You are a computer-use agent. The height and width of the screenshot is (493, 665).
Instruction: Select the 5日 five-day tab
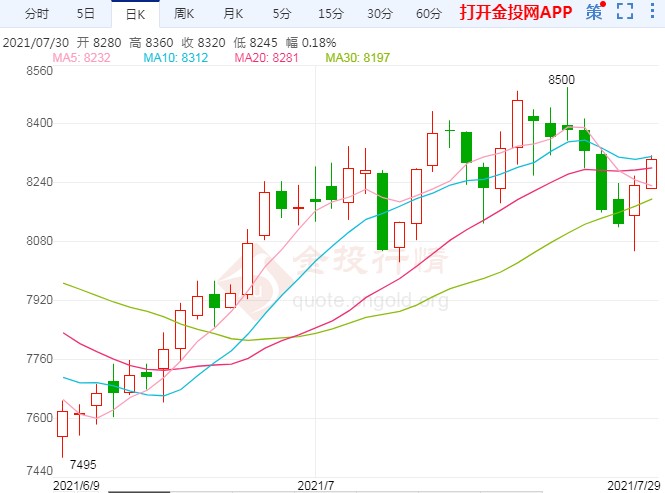pyautogui.click(x=86, y=14)
